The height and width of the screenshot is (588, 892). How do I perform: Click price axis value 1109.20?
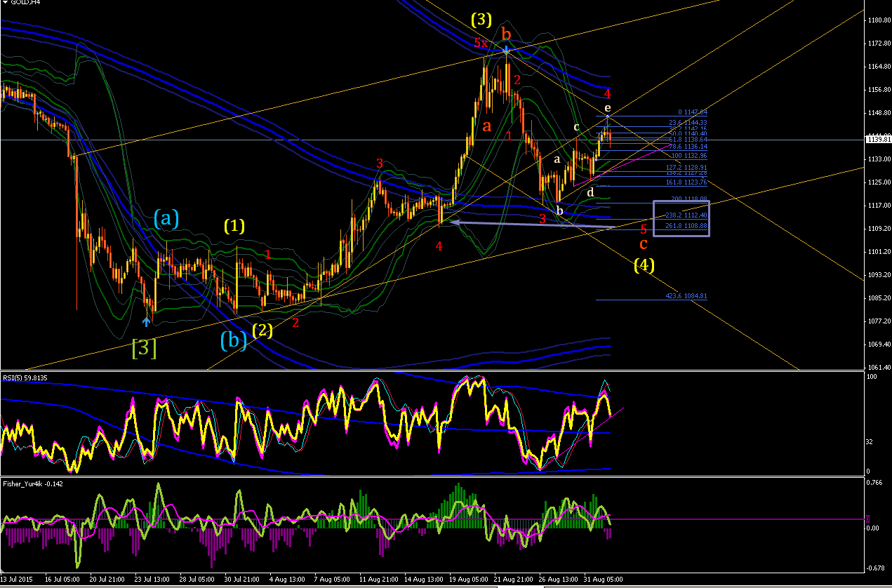(x=879, y=229)
